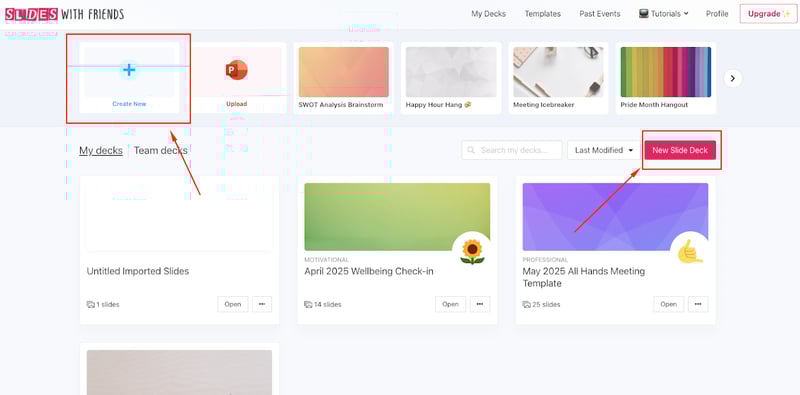Click the Search my decks field

[x=512, y=150]
